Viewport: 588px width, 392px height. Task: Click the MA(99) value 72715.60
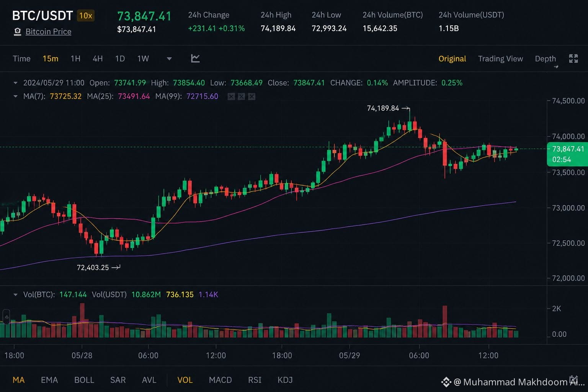[x=202, y=96]
